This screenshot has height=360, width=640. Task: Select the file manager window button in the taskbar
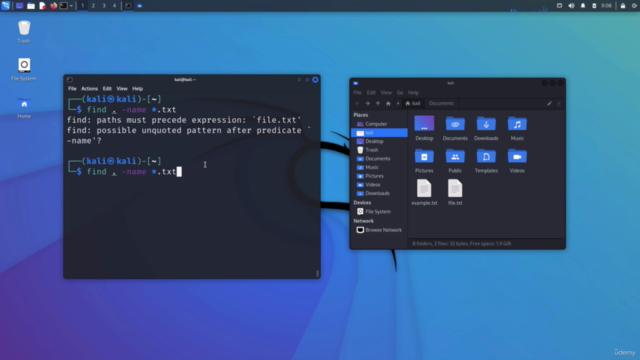(x=140, y=6)
